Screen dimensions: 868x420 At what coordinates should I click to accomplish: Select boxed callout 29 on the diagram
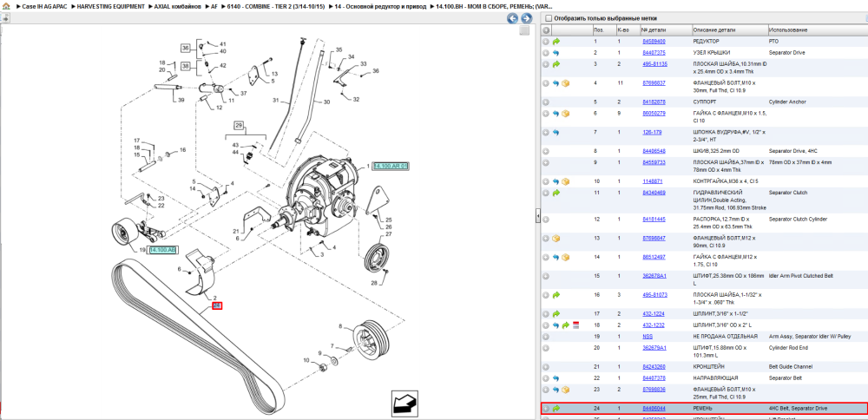(x=239, y=124)
